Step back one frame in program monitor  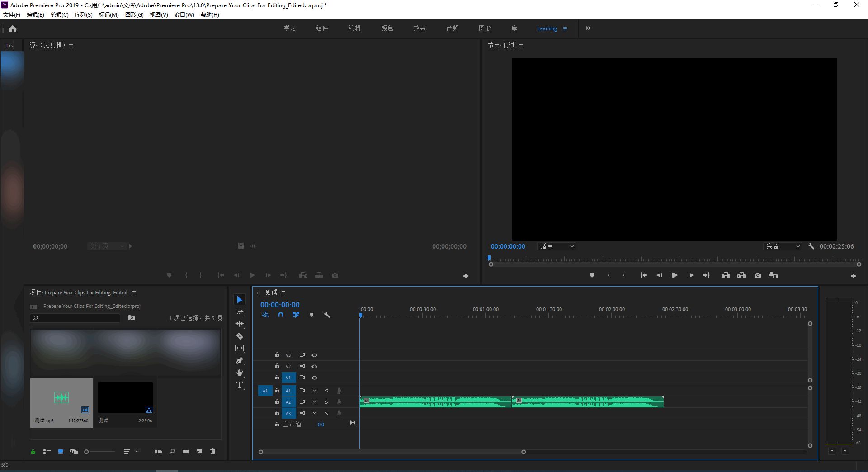coord(659,275)
